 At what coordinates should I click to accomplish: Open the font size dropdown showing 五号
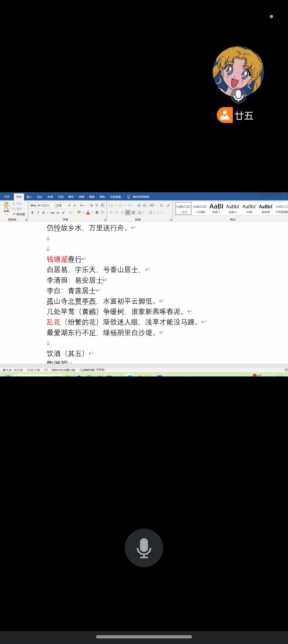coord(61,205)
